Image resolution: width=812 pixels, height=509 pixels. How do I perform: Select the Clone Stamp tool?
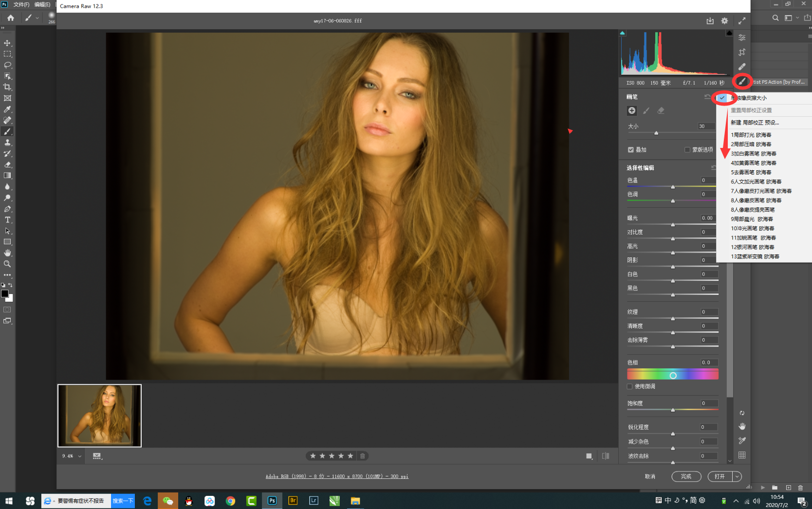click(x=7, y=143)
